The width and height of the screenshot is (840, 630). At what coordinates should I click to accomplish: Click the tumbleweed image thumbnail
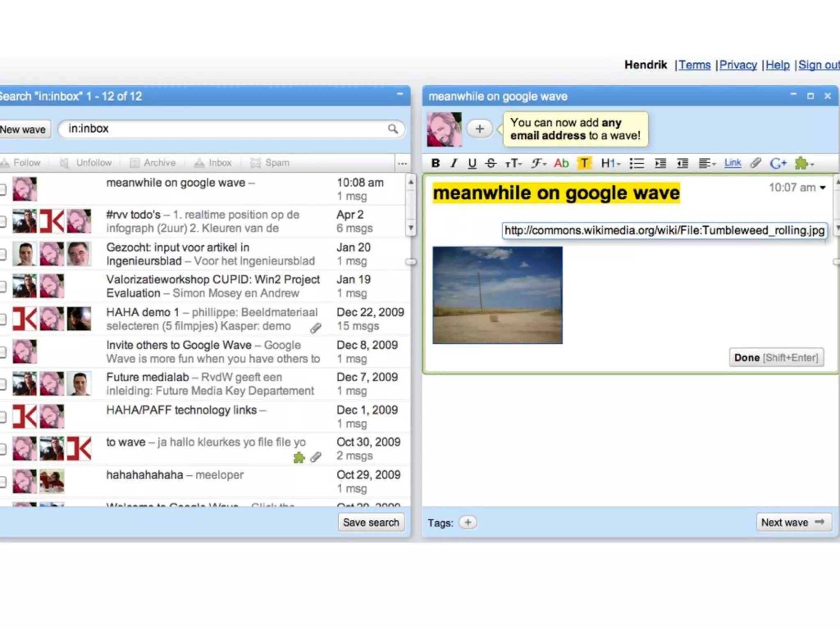[x=497, y=295]
